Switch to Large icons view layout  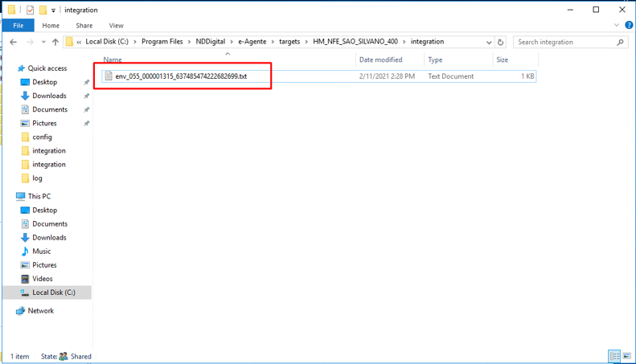(x=626, y=356)
